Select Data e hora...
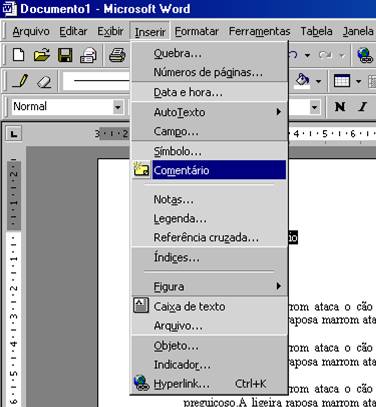 209,92
